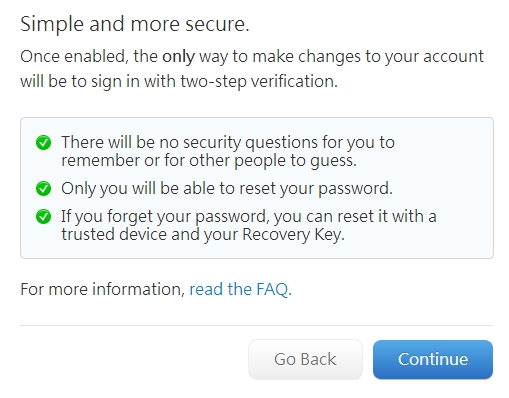Screen dimensions: 509x398
Task: Click green checkmark beside forgot password item
Action: pos(43,217)
